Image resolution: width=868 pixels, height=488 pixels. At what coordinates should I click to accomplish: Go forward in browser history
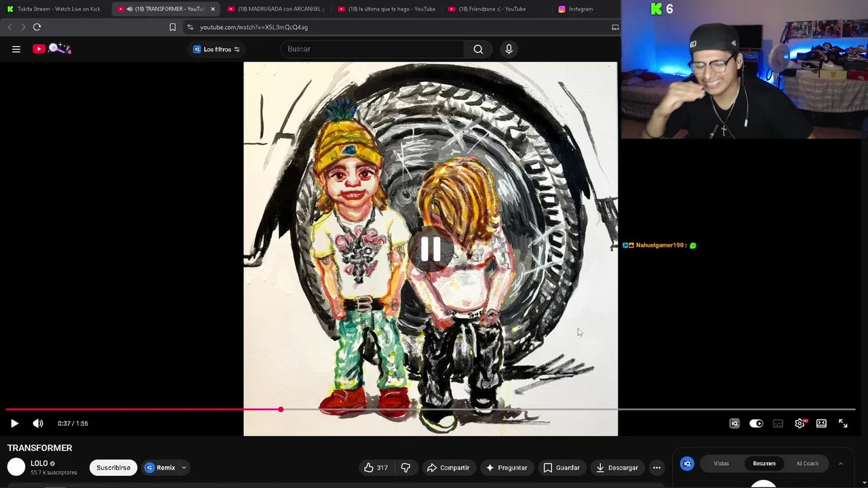tap(23, 27)
